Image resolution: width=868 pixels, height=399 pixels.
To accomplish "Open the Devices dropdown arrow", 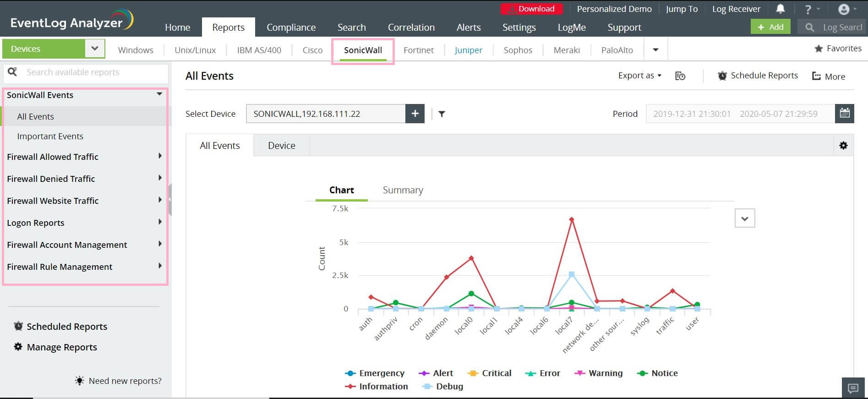I will (95, 49).
